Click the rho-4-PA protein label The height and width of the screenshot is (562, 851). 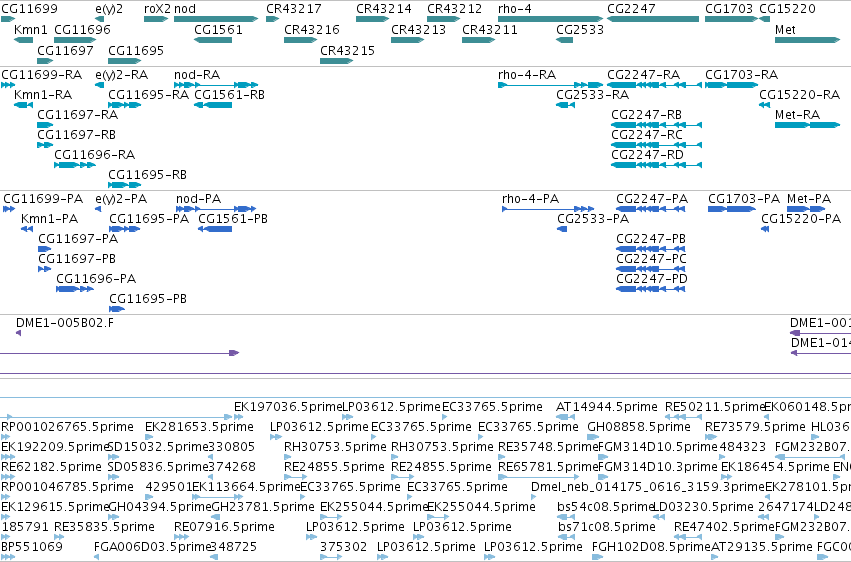point(530,199)
